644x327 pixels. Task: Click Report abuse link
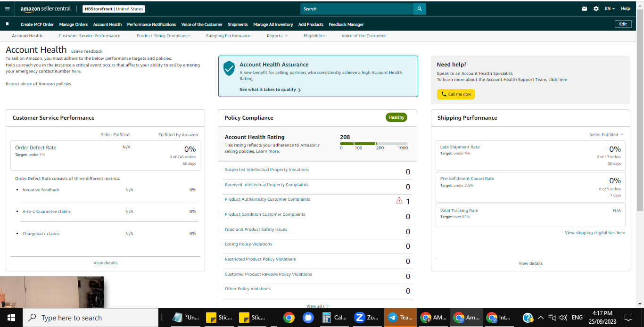[x=19, y=84]
